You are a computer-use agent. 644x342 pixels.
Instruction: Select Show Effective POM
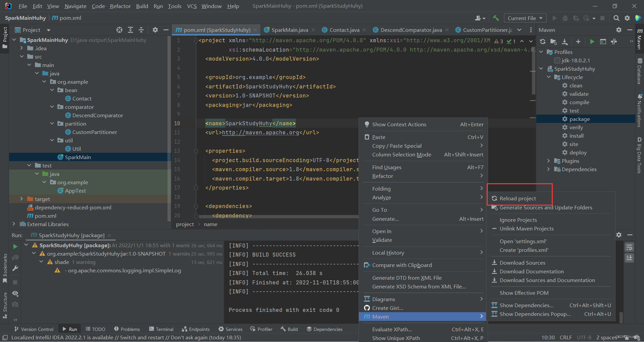click(x=524, y=293)
